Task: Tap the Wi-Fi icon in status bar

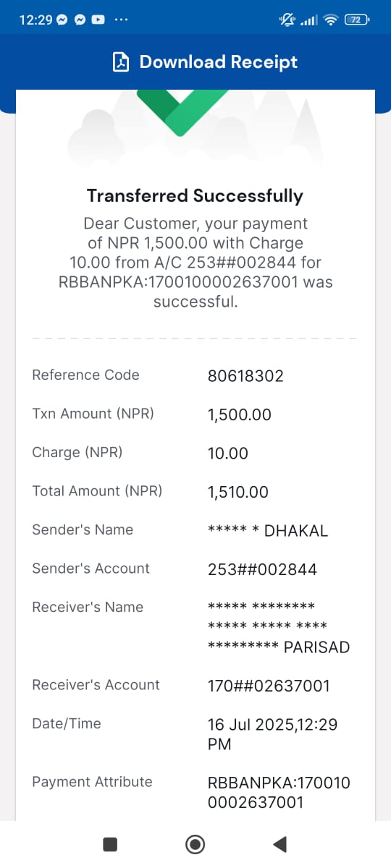Action: (331, 20)
